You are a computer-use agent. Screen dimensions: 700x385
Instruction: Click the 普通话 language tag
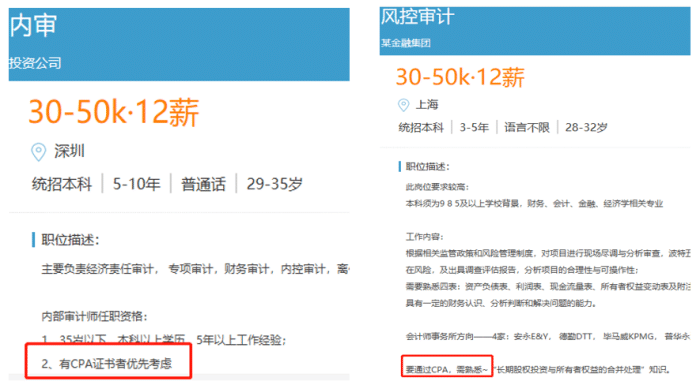[x=203, y=184]
